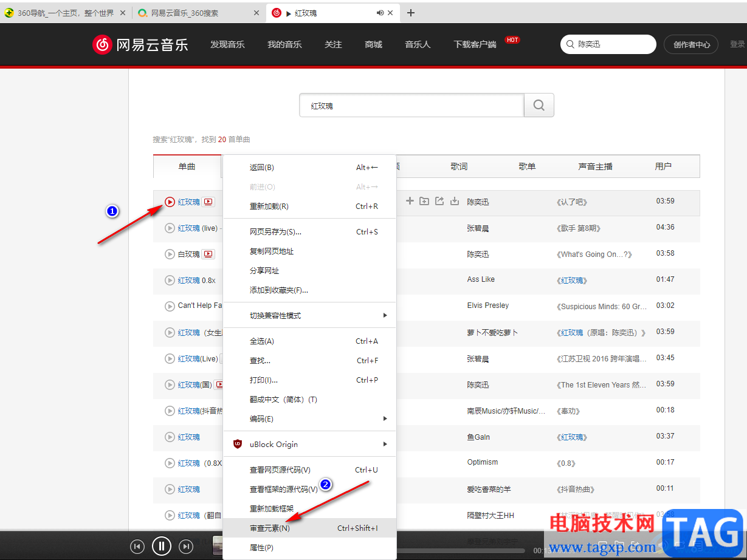Viewport: 747px width, 560px height.
Task: Select 返回(B) in the context menu
Action: [310, 167]
